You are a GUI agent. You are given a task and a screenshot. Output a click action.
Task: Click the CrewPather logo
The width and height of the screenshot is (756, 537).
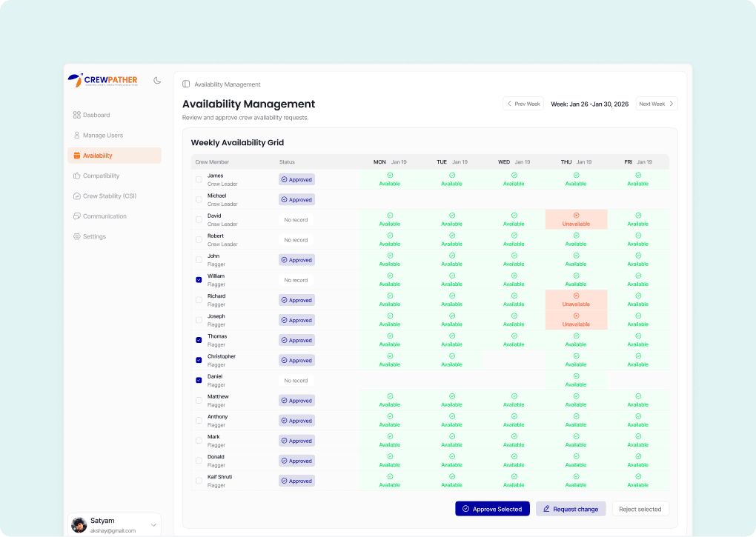click(x=103, y=80)
